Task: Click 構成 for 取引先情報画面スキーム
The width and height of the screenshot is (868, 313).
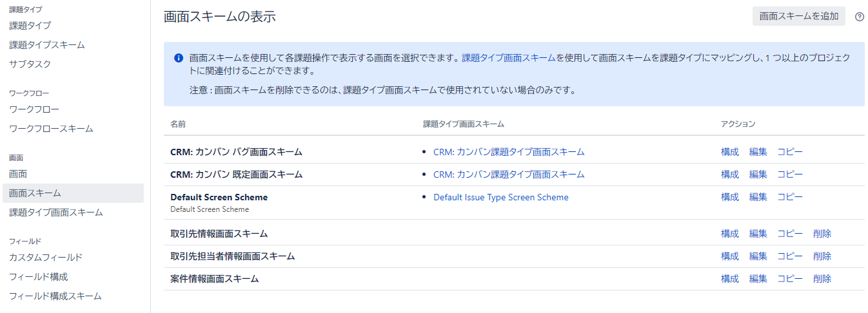Action: point(730,234)
